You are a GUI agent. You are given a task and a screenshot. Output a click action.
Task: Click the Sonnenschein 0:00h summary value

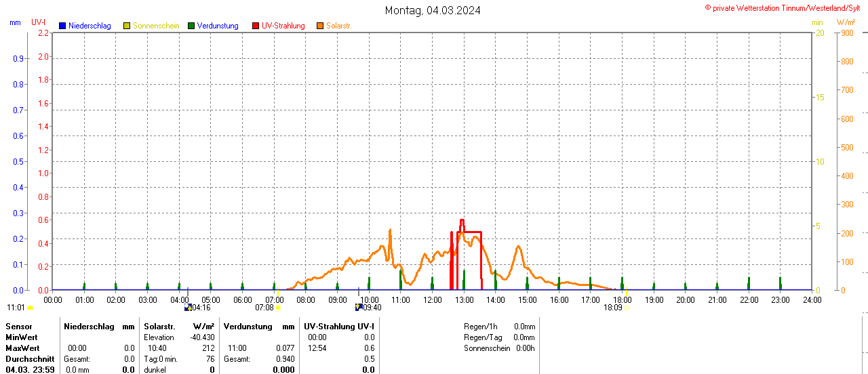(x=525, y=348)
